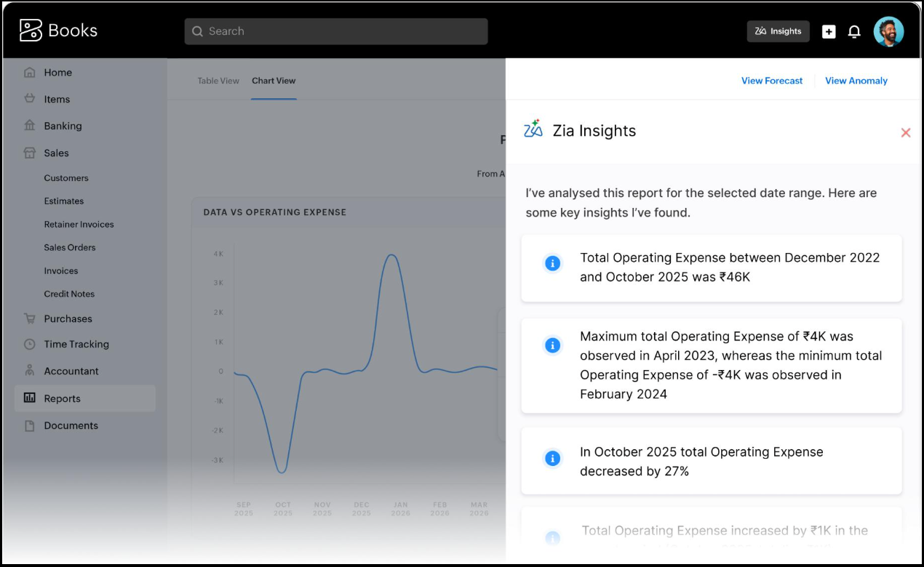924x567 pixels.
Task: Click the quick create plus icon
Action: [x=829, y=31]
